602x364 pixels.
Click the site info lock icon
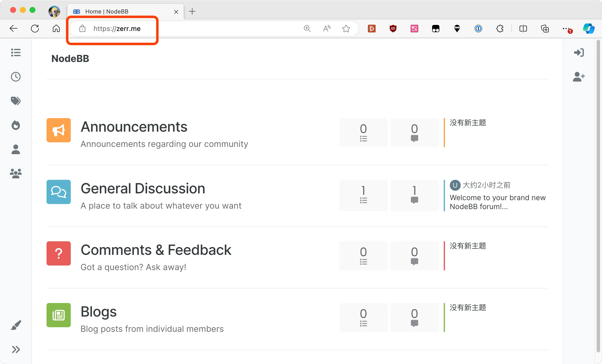point(82,29)
